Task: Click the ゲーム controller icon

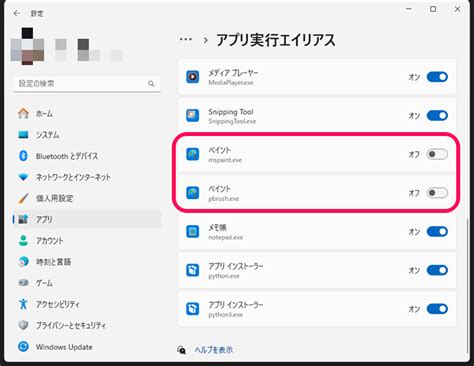Action: tap(23, 283)
